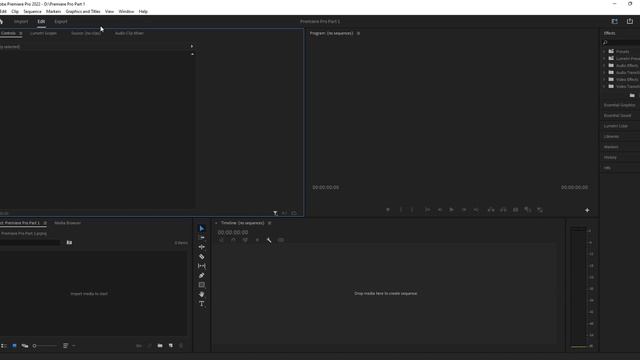Image resolution: width=640 pixels, height=360 pixels.
Task: Click the New Item icon in Project panel
Action: point(171,346)
